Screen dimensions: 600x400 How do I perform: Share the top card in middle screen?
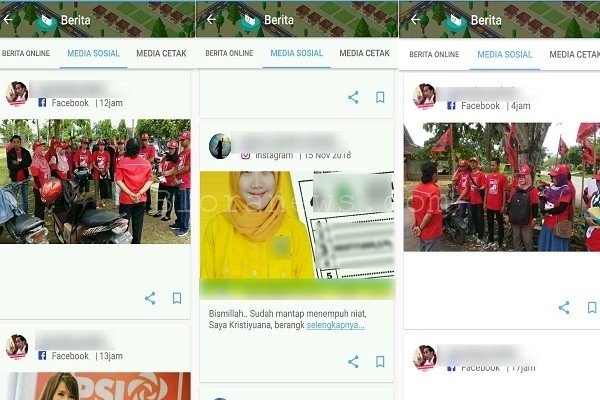point(353,97)
